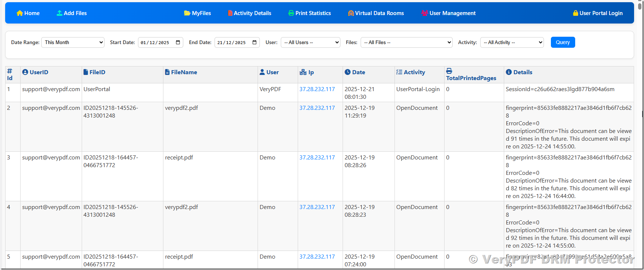Click date 2025-12-19 07:24:00
The image size is (644, 270).
click(x=360, y=260)
